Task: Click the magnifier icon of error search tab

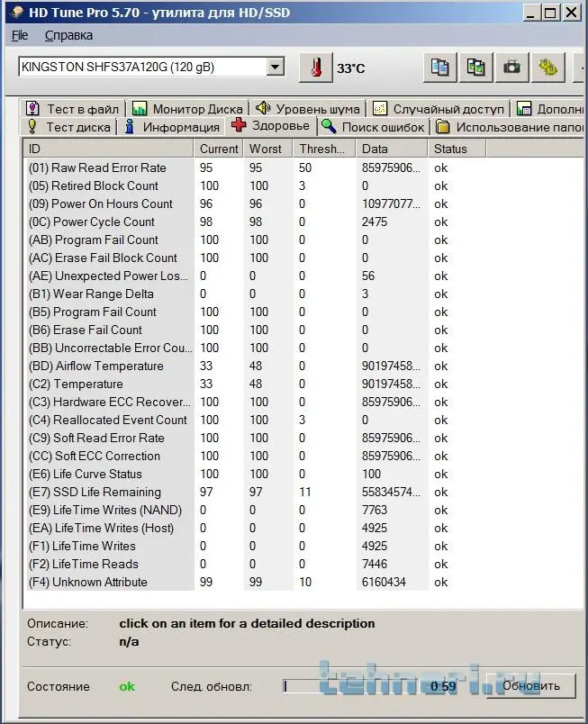Action: pyautogui.click(x=328, y=126)
